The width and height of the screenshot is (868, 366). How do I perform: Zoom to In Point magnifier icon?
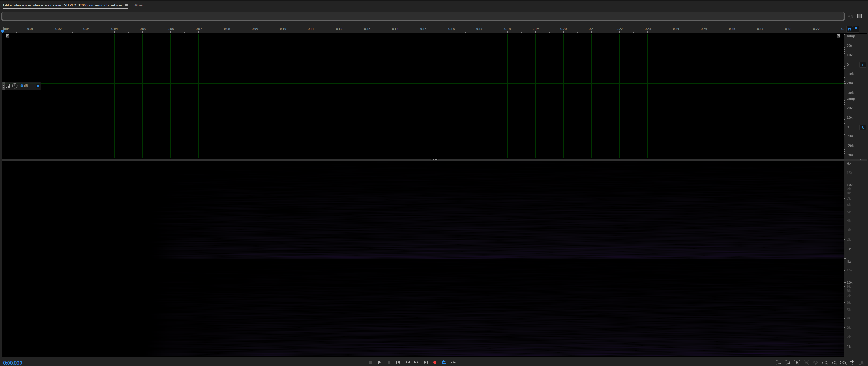click(825, 363)
